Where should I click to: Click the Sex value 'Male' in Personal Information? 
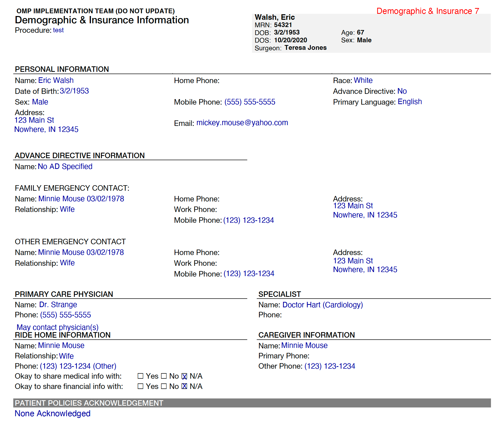click(x=40, y=102)
